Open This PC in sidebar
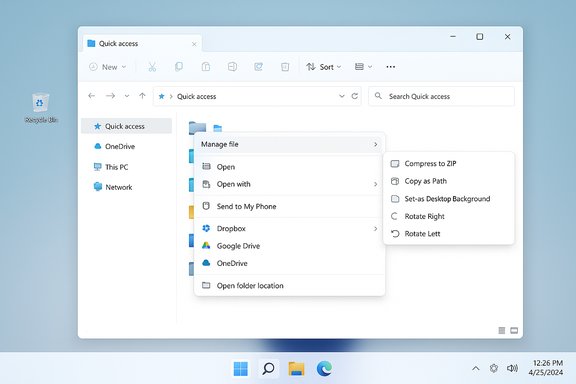 126,167
